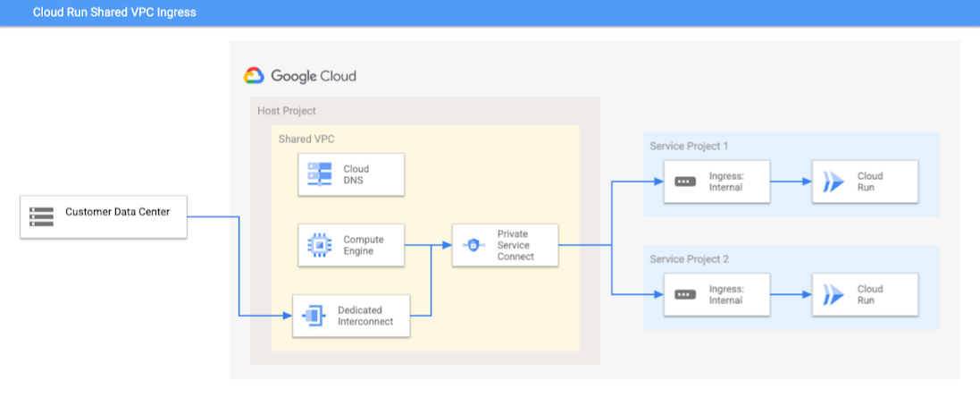The image size is (980, 406).
Task: Click the 'Service Project 1' heading
Action: [689, 146]
